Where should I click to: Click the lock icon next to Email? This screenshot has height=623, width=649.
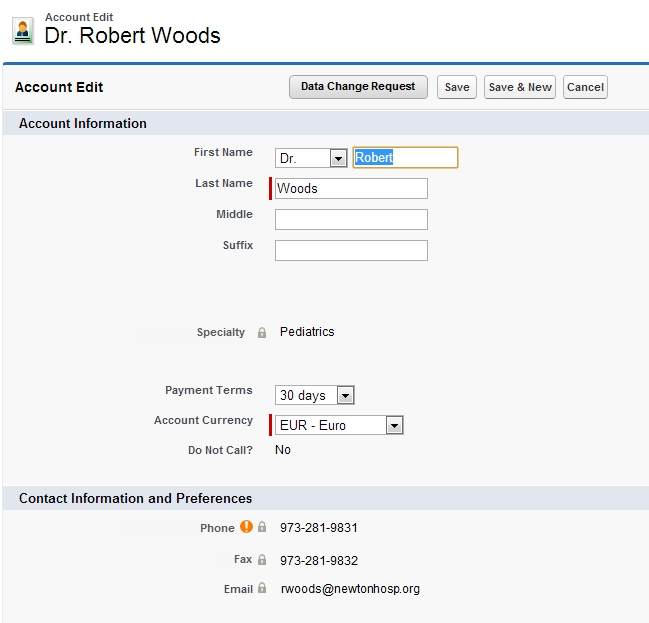coord(262,590)
